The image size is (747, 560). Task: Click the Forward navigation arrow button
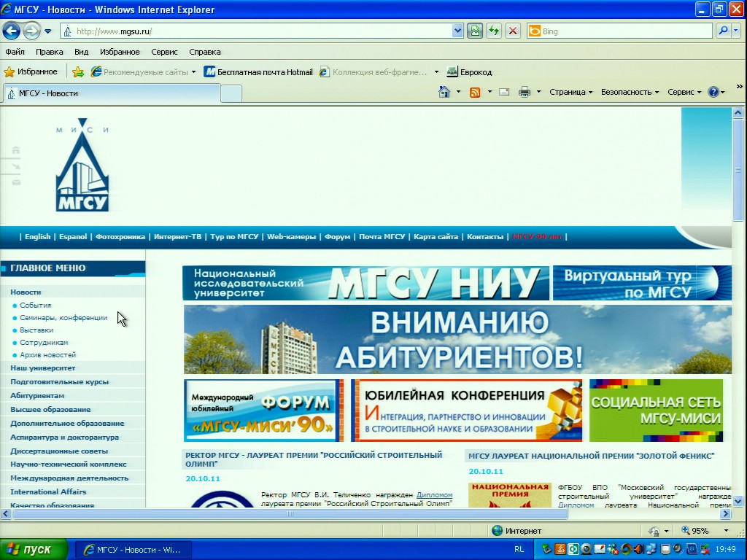31,31
